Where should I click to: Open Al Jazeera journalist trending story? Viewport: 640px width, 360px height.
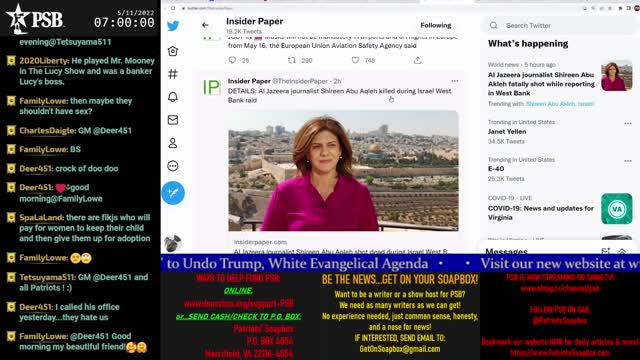(541, 84)
